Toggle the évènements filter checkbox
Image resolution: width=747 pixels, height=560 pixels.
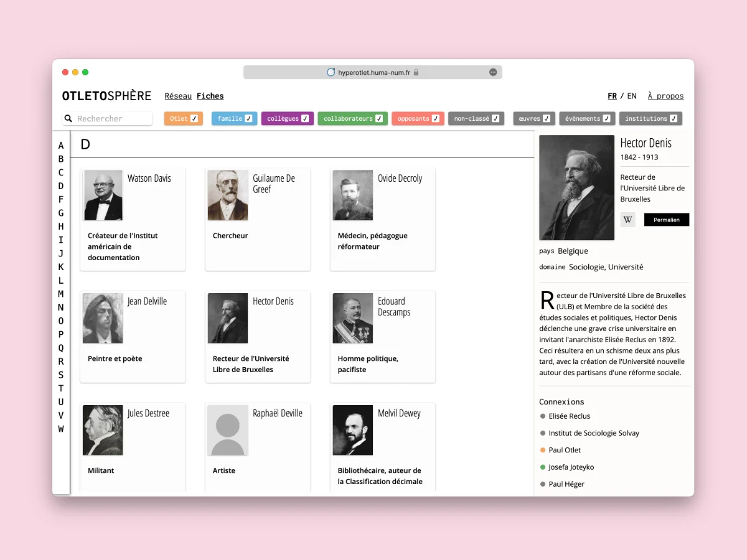pyautogui.click(x=607, y=118)
